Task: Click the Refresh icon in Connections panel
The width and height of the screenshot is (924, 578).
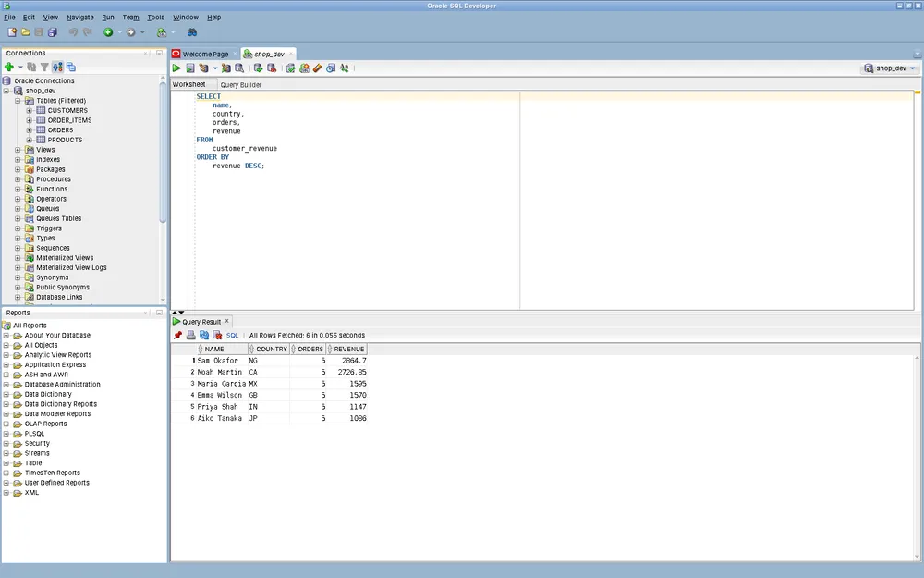Action: pyautogui.click(x=31, y=68)
